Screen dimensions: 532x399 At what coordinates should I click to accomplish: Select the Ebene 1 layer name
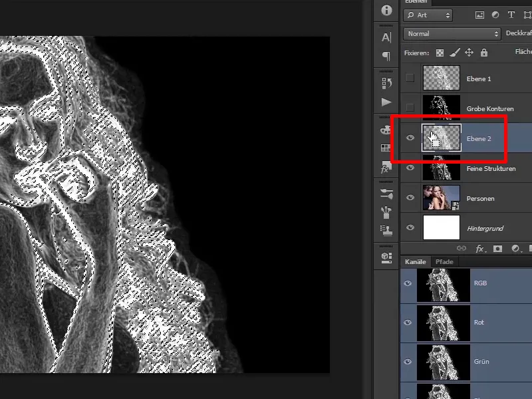479,78
